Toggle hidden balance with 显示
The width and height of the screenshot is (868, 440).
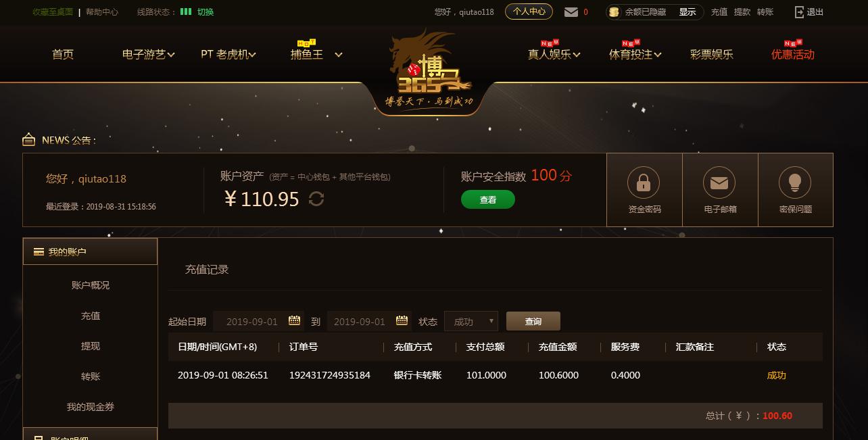(688, 12)
